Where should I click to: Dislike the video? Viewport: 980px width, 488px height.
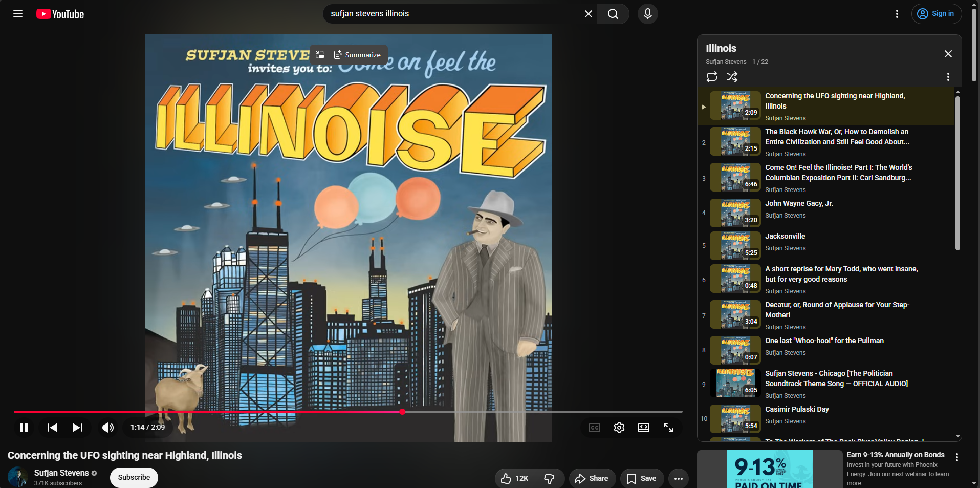550,478
